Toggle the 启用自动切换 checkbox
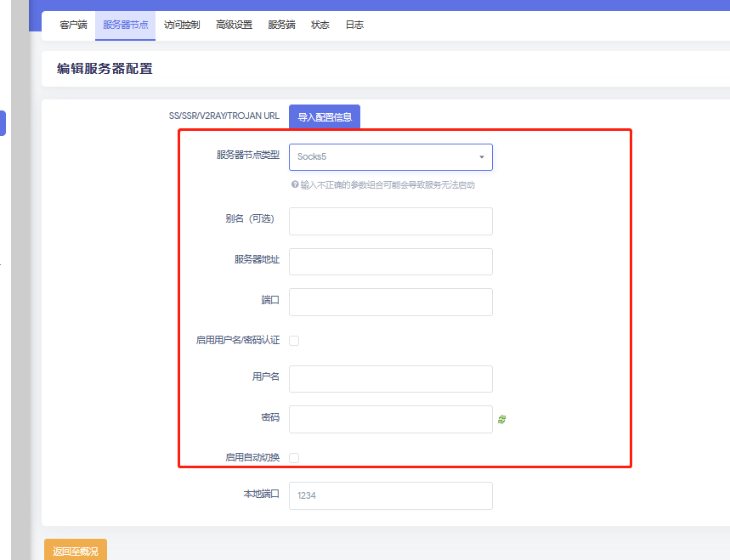 click(x=294, y=458)
